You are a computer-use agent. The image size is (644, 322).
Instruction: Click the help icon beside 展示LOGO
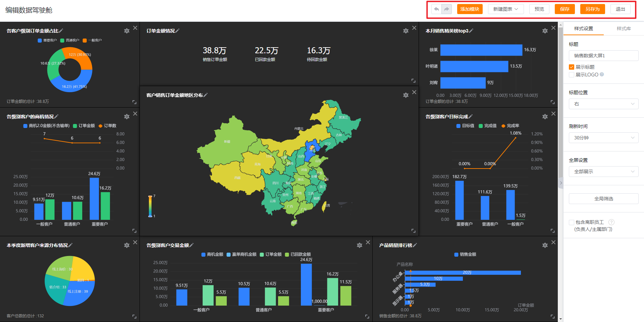point(602,74)
